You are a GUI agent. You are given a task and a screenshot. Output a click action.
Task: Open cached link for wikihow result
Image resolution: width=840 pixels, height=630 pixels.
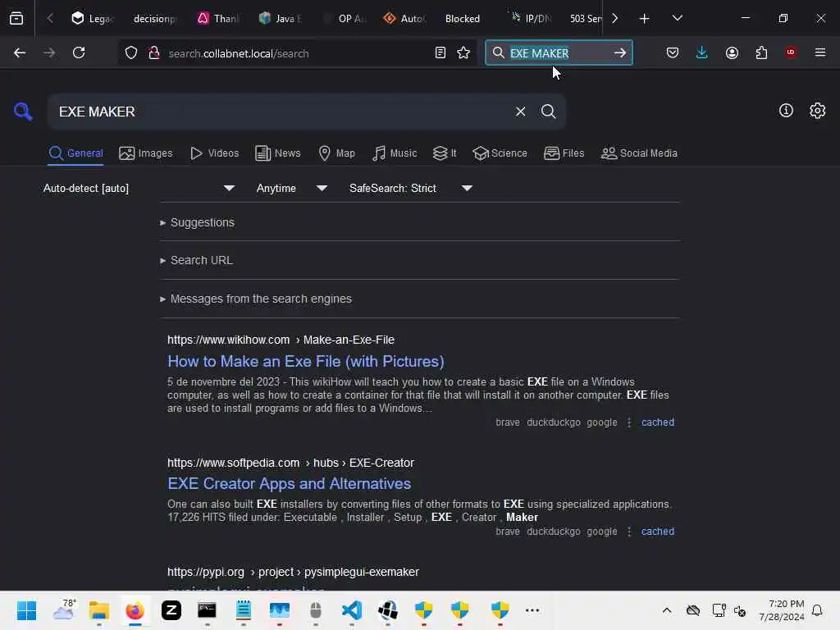[x=657, y=422]
